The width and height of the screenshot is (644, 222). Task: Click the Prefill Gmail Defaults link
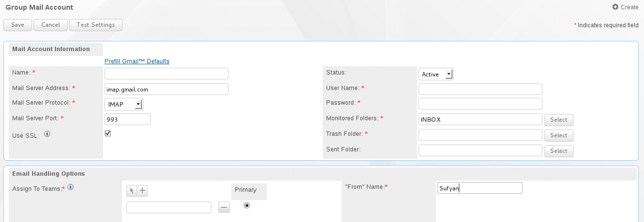(x=137, y=61)
